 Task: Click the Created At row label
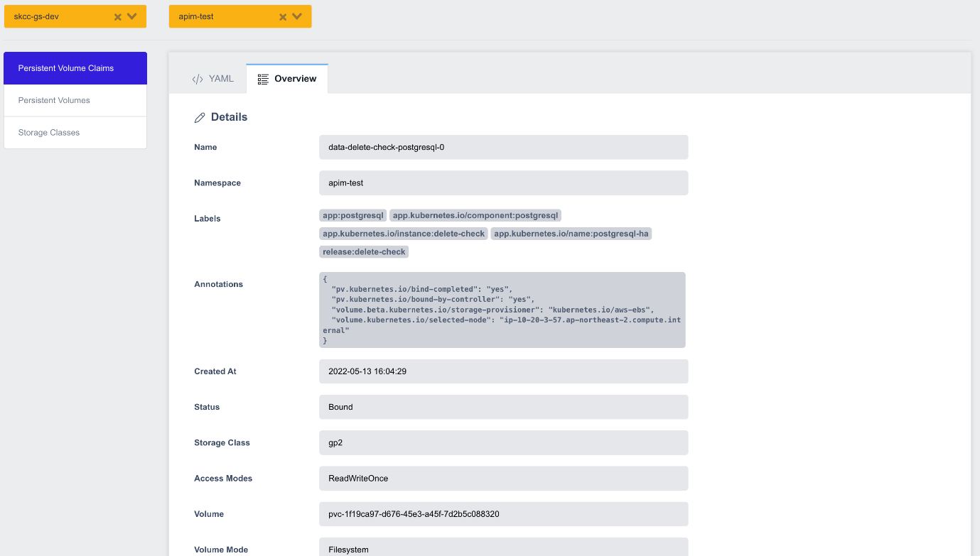point(215,371)
